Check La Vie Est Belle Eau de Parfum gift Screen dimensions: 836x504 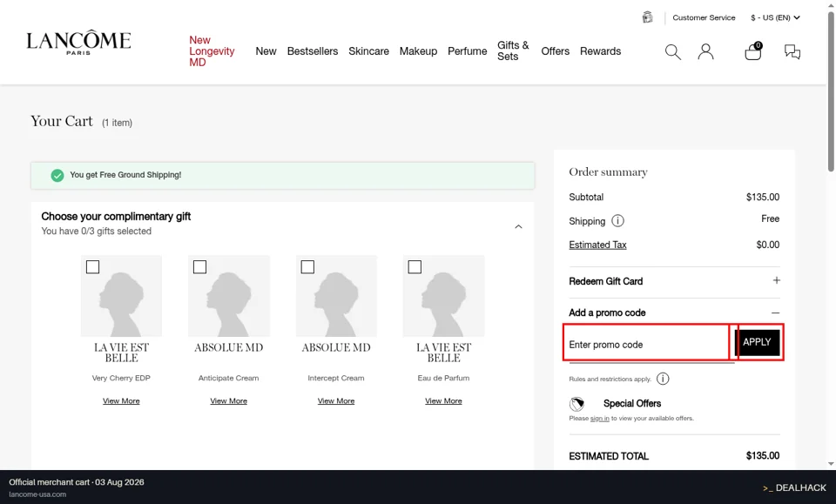415,267
